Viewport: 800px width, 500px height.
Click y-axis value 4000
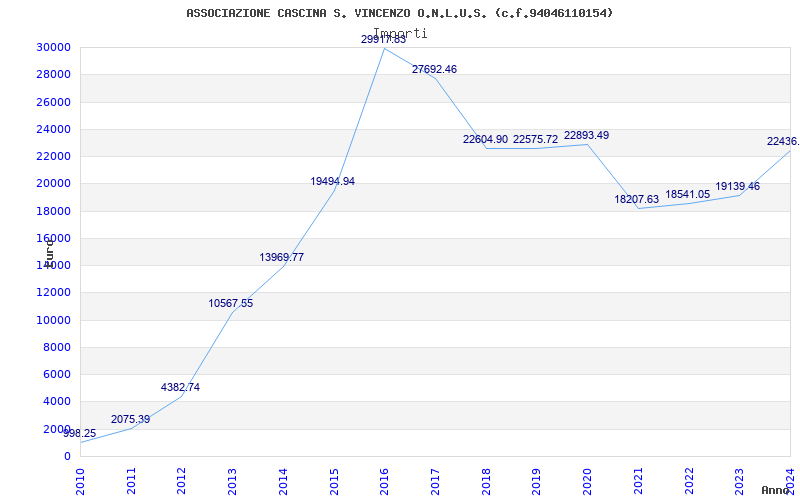pyautogui.click(x=56, y=402)
